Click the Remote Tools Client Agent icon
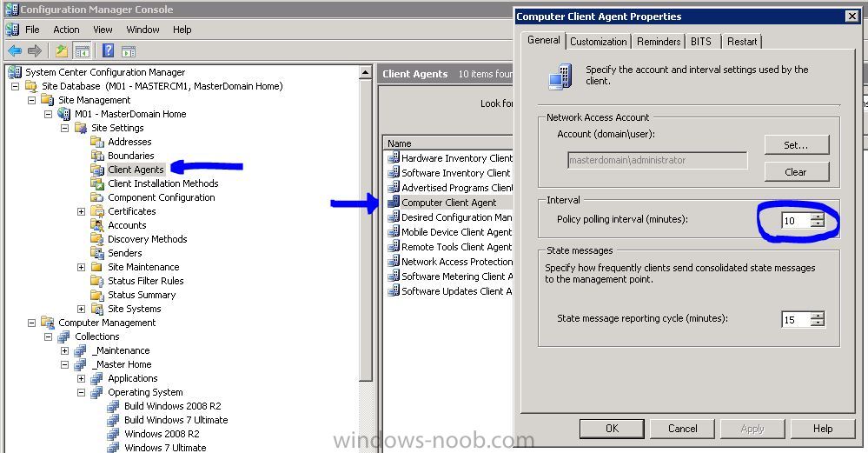The width and height of the screenshot is (868, 453). [x=394, y=246]
